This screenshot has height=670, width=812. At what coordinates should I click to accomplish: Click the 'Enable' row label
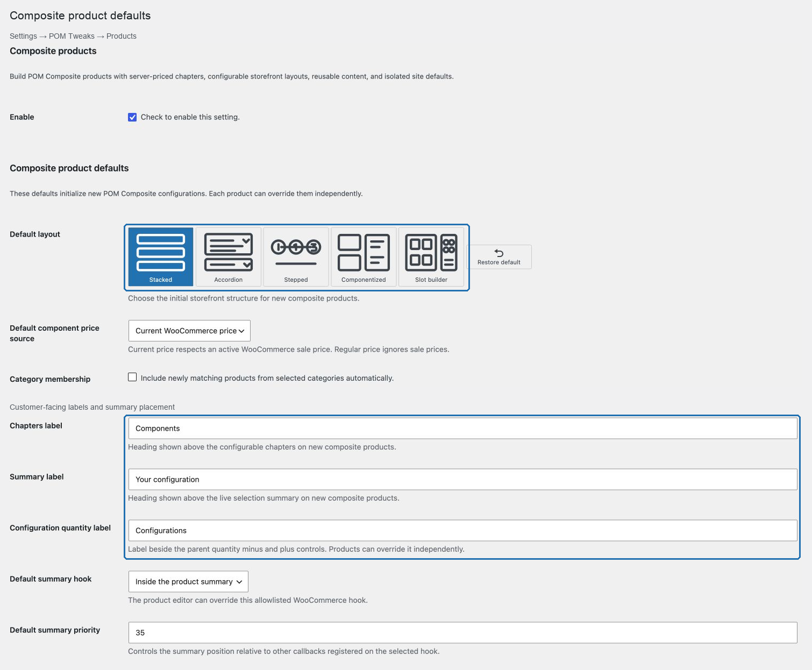click(x=22, y=117)
